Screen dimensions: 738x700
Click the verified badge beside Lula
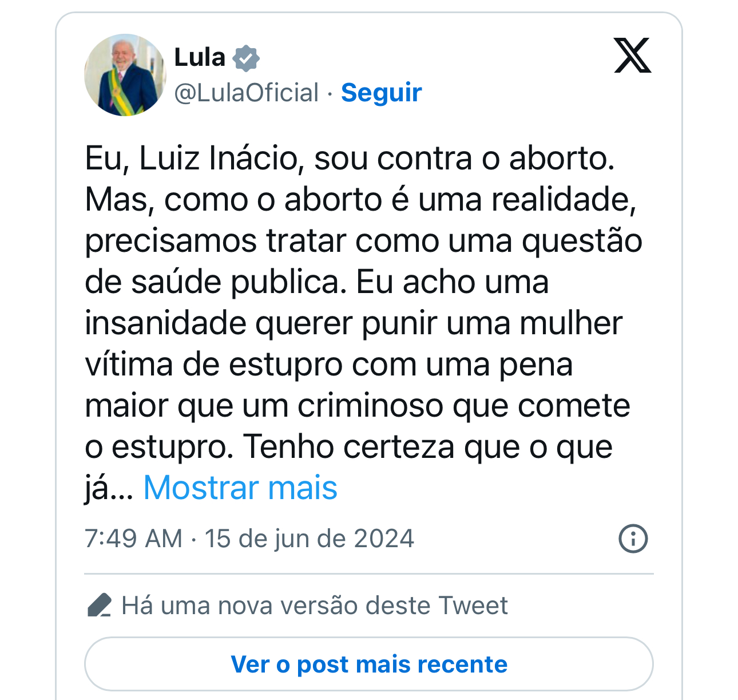[x=247, y=58]
